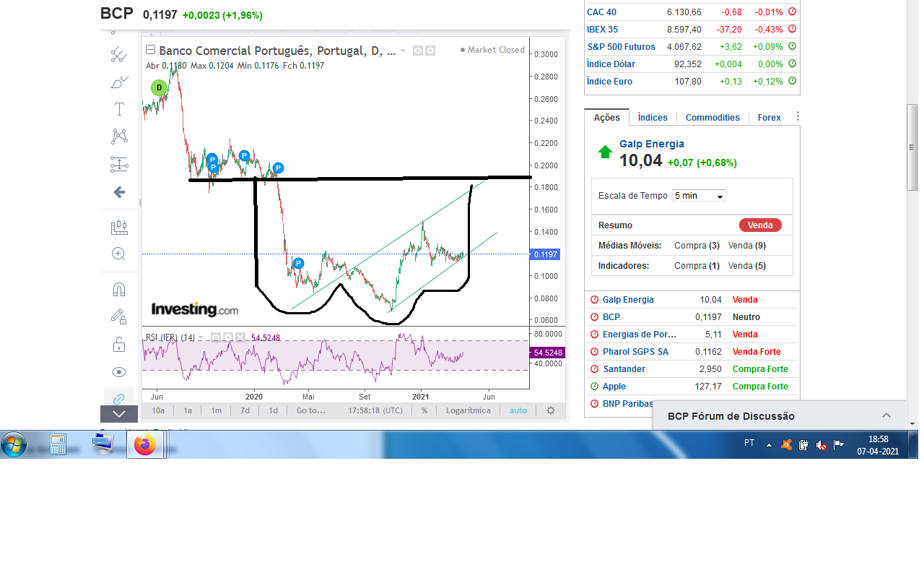Select the 10a time range
Image resolution: width=924 pixels, height=578 pixels.
point(158,410)
